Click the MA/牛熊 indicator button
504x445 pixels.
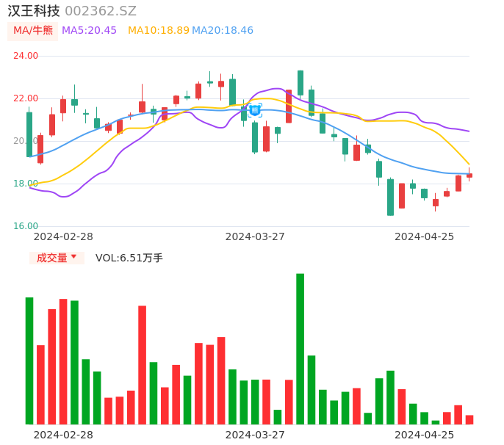(33, 31)
